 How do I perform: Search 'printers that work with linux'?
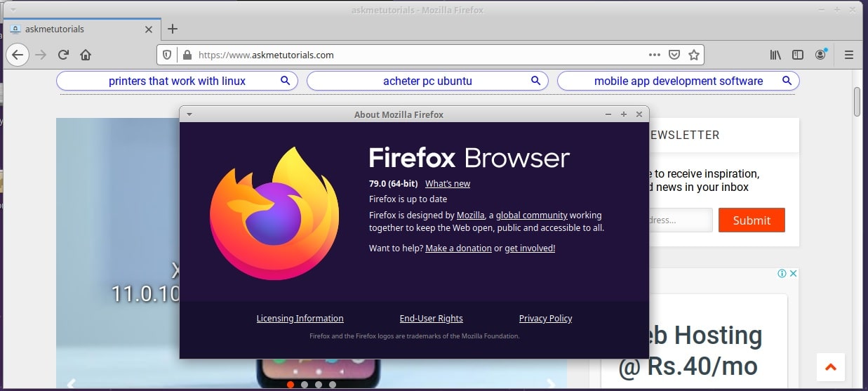tap(177, 81)
